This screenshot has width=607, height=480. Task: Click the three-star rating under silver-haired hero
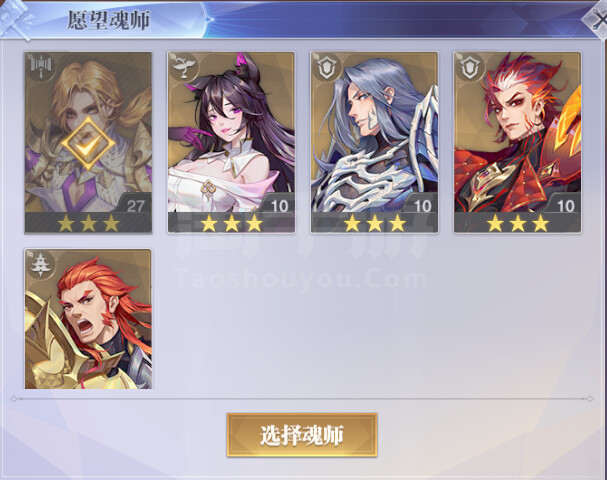pos(375,223)
